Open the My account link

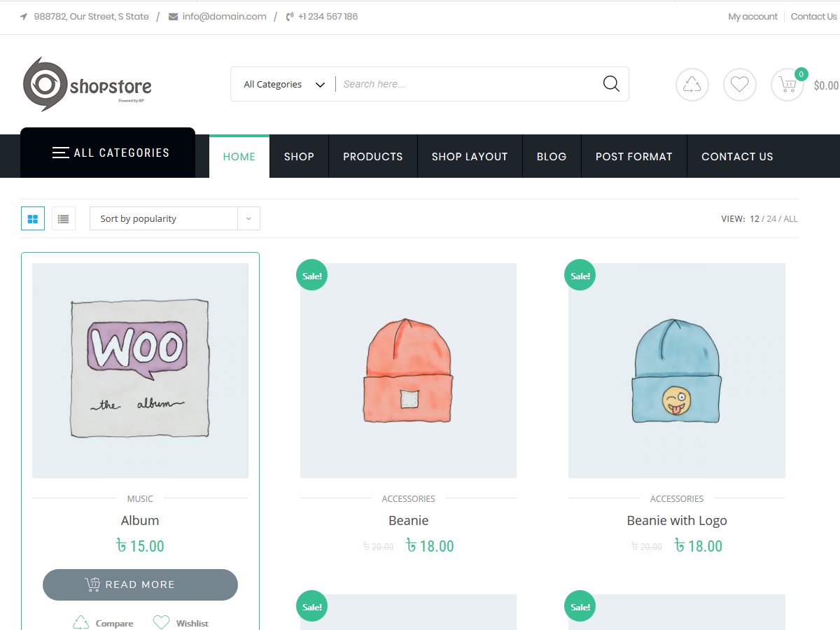pos(752,16)
